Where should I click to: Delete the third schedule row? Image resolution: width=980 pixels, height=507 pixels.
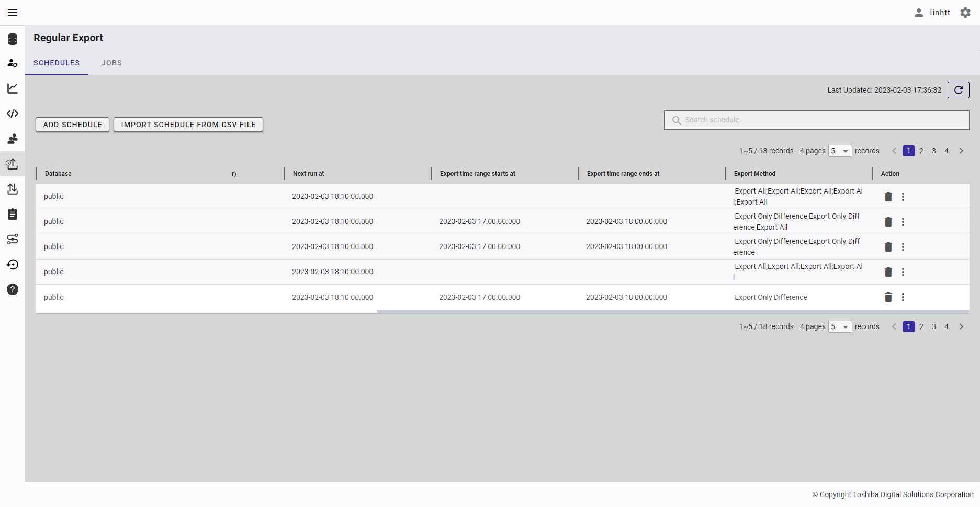tap(888, 247)
